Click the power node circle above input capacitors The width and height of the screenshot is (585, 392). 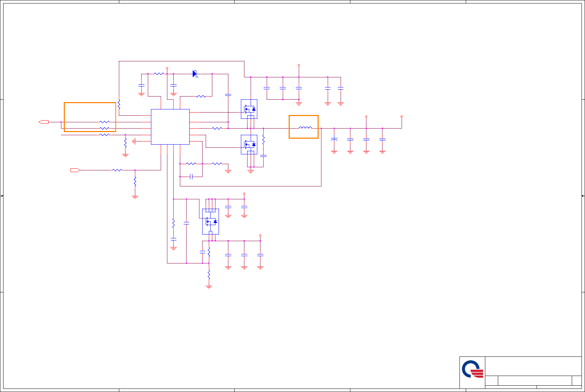(x=299, y=65)
